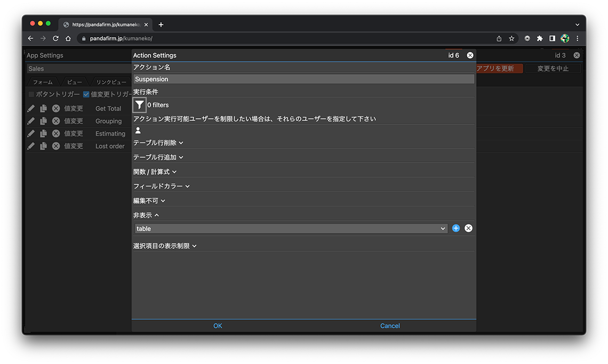608x364 pixels.
Task: Switch to the フォーム tab
Action: [x=43, y=82]
